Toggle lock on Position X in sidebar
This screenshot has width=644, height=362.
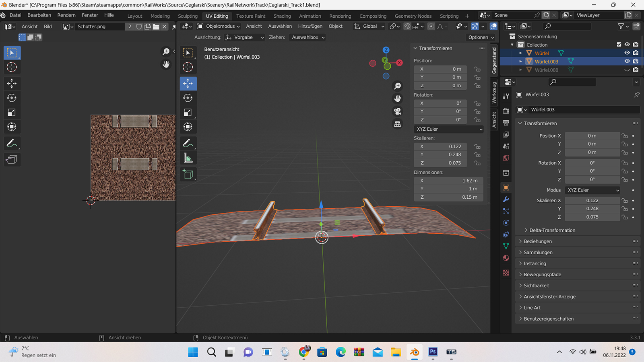pos(477,69)
